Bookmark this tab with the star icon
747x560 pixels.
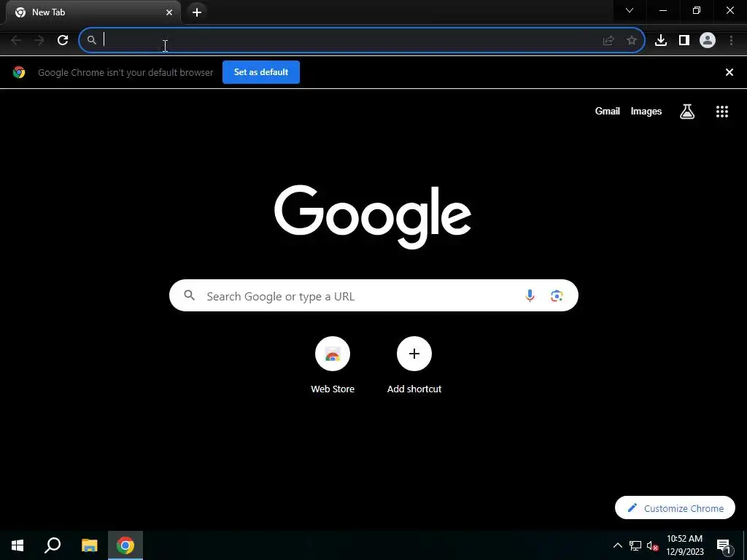point(632,41)
